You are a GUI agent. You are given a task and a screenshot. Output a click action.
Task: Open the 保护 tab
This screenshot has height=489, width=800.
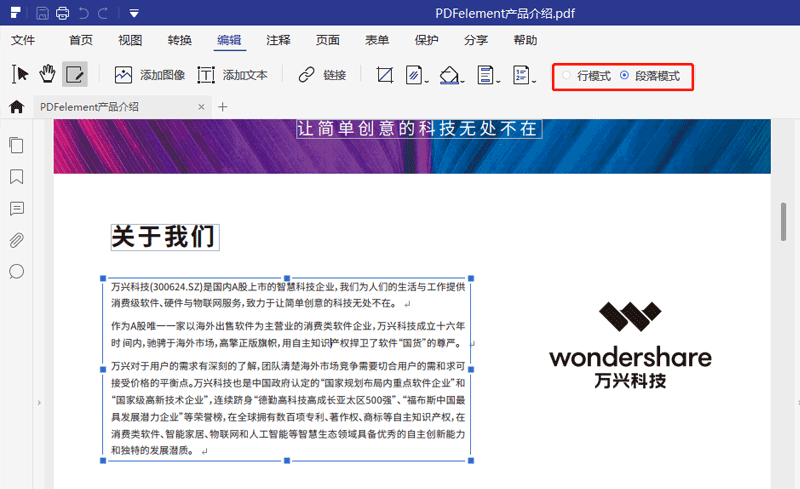[x=427, y=40]
